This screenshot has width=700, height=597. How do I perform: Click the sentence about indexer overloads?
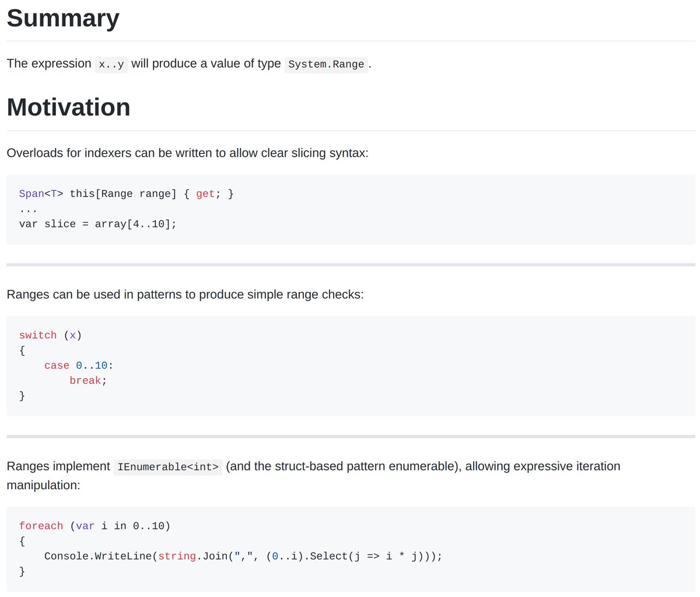(x=187, y=153)
